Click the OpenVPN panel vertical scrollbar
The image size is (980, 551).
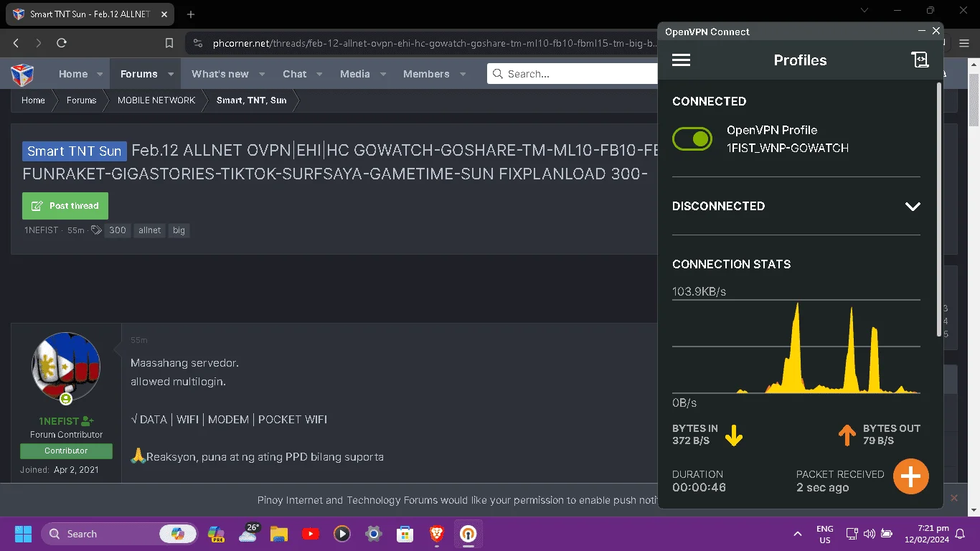pos(939,209)
